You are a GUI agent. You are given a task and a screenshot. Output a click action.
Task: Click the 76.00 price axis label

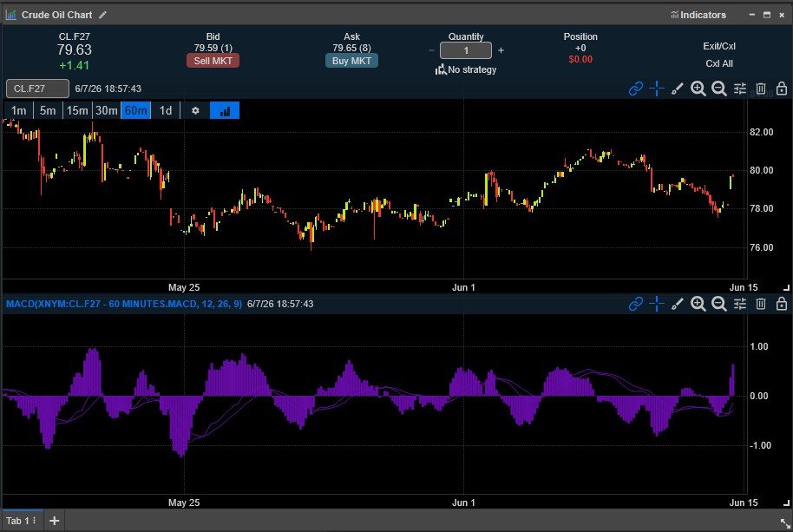click(x=761, y=247)
